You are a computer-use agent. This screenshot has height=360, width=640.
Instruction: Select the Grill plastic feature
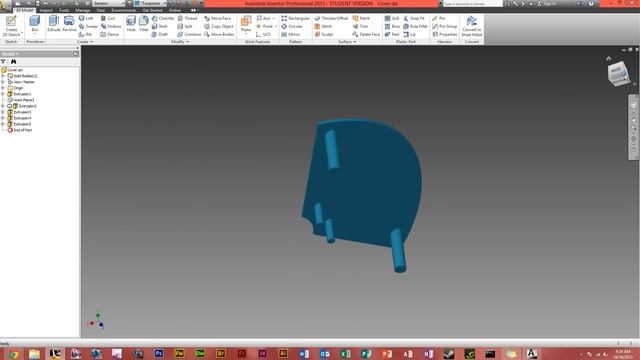[x=392, y=18]
